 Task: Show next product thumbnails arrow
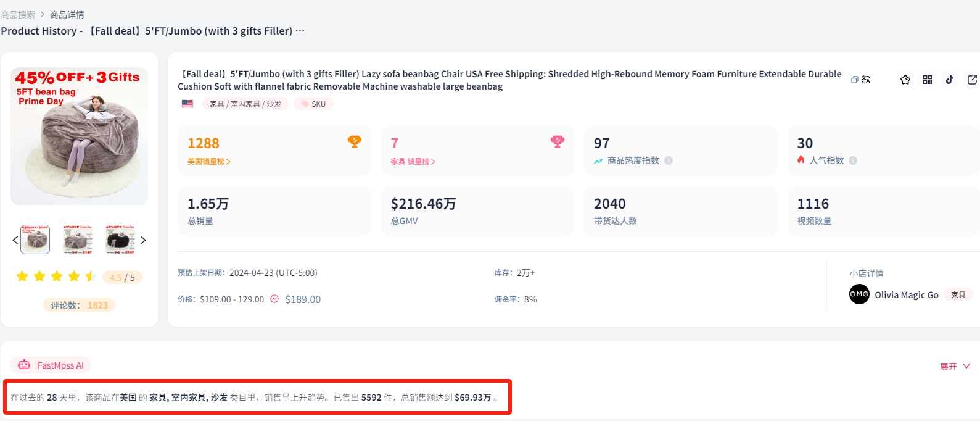click(x=143, y=240)
